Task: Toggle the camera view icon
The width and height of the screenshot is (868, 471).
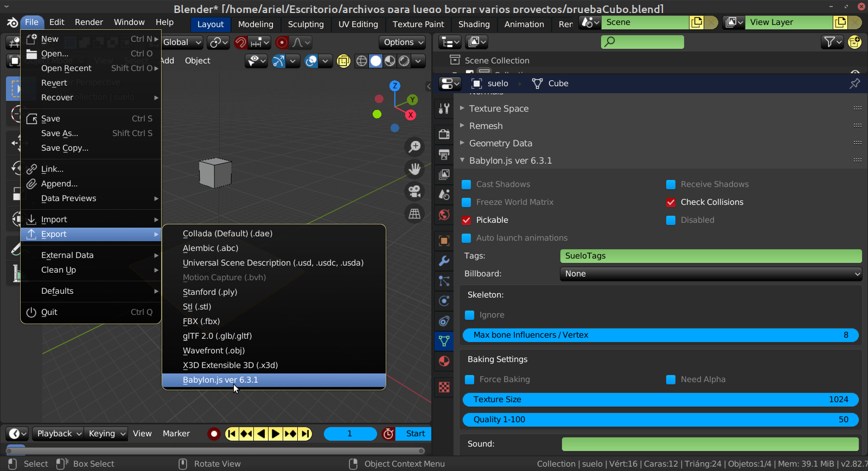Action: coord(414,191)
